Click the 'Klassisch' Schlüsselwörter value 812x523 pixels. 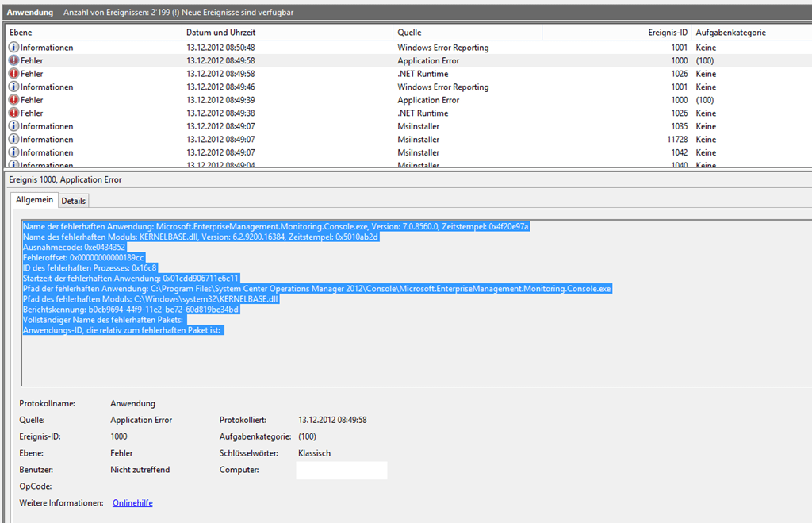pyautogui.click(x=314, y=453)
